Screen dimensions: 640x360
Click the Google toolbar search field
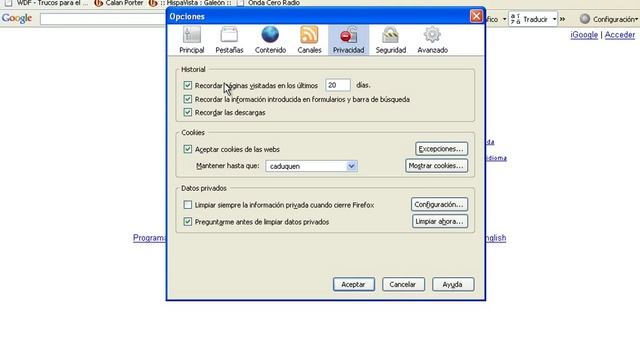[103, 19]
